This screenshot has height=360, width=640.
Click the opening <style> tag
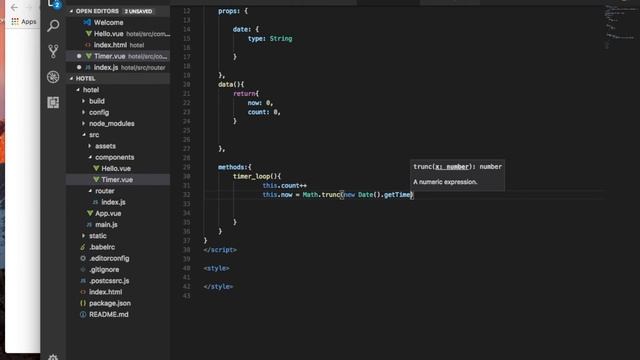(216, 268)
